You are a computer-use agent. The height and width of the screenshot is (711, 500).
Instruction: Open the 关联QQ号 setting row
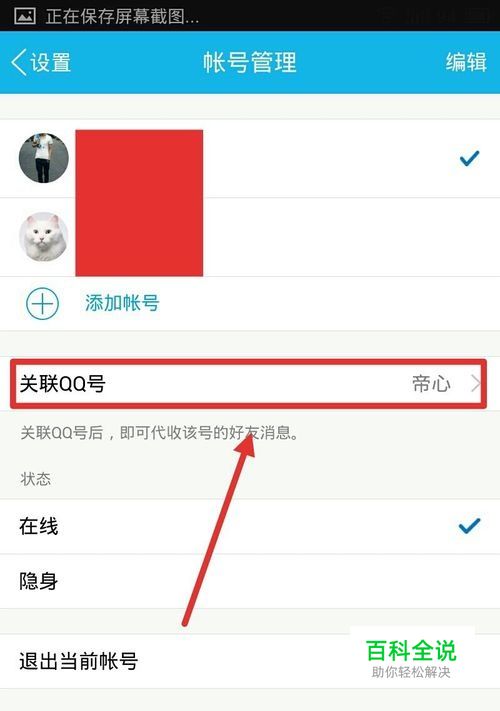click(248, 384)
